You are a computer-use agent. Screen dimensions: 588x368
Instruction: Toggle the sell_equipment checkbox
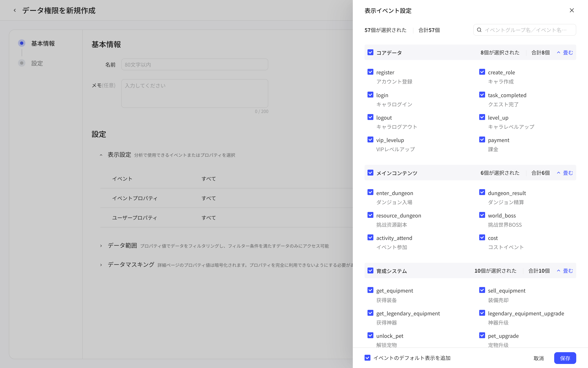[482, 290]
